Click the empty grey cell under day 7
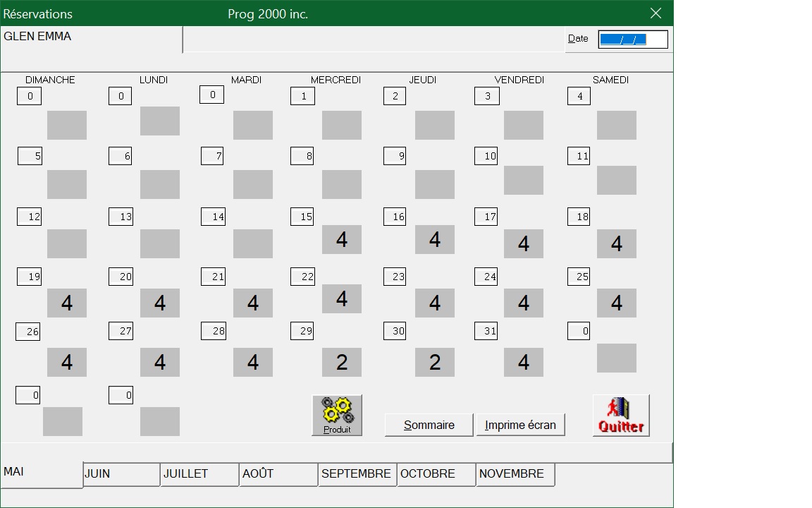The height and width of the screenshot is (508, 812). [253, 185]
